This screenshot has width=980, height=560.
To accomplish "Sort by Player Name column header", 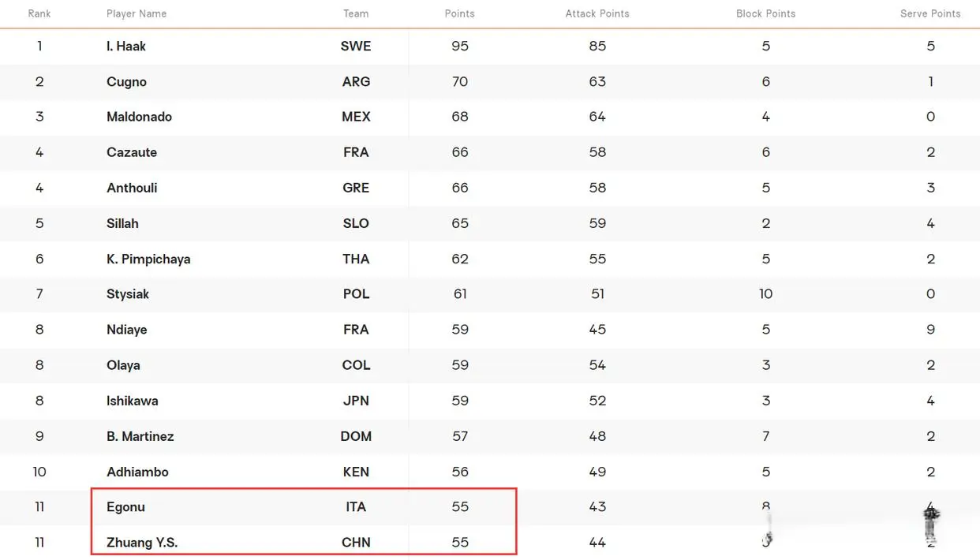I will (137, 13).
